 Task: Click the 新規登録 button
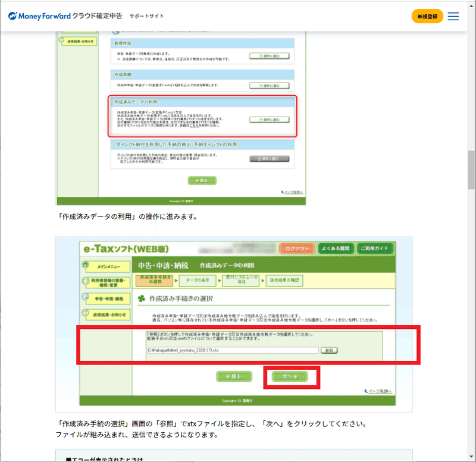pos(427,17)
